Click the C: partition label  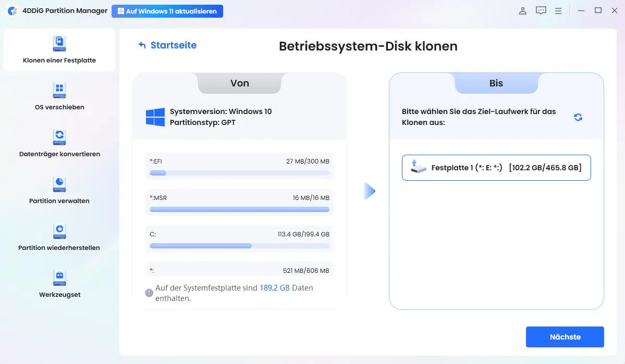point(153,234)
